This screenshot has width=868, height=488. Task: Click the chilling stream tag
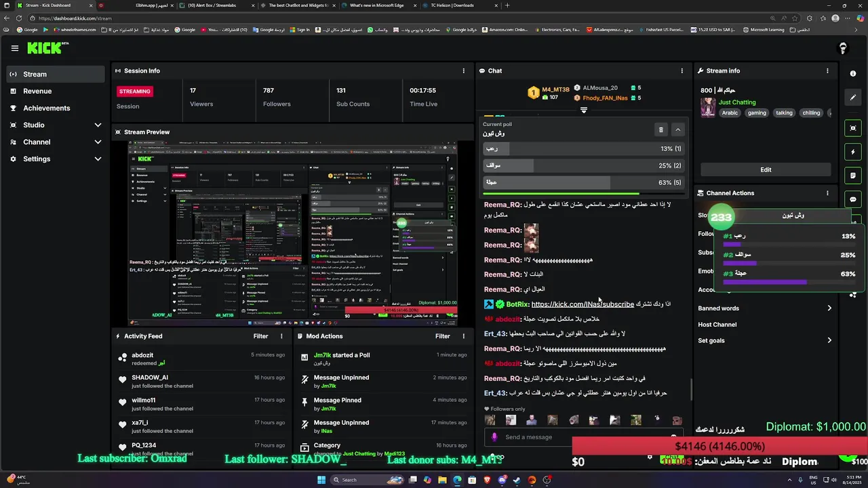coord(811,113)
